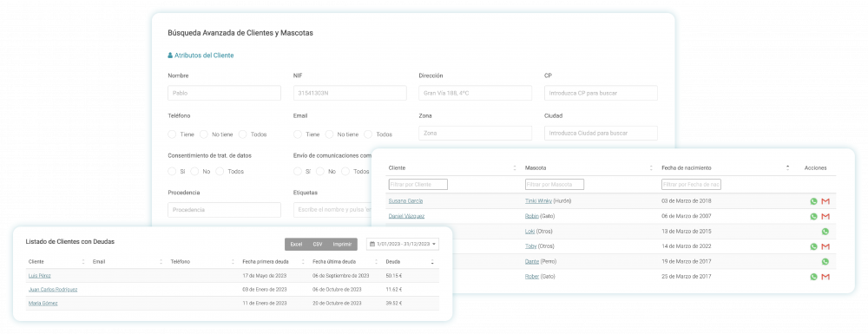Click the Dirección input field
Screen dimensions: 868x334
476,93
